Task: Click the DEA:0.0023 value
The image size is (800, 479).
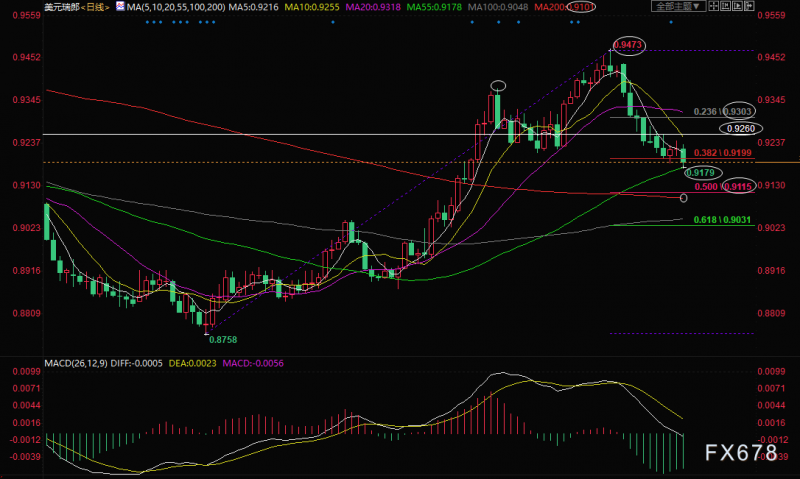Action: [x=192, y=363]
